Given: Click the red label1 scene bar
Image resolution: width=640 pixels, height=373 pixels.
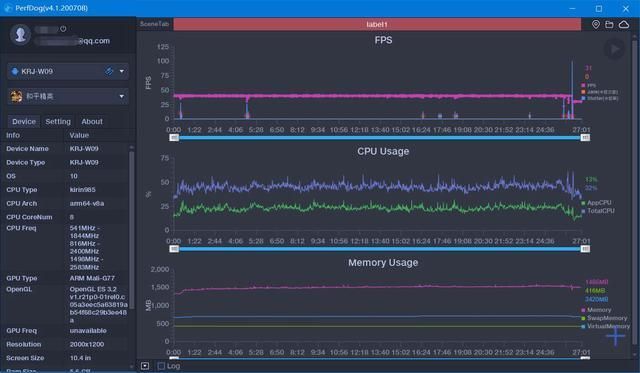Looking at the screenshot, I should (377, 24).
